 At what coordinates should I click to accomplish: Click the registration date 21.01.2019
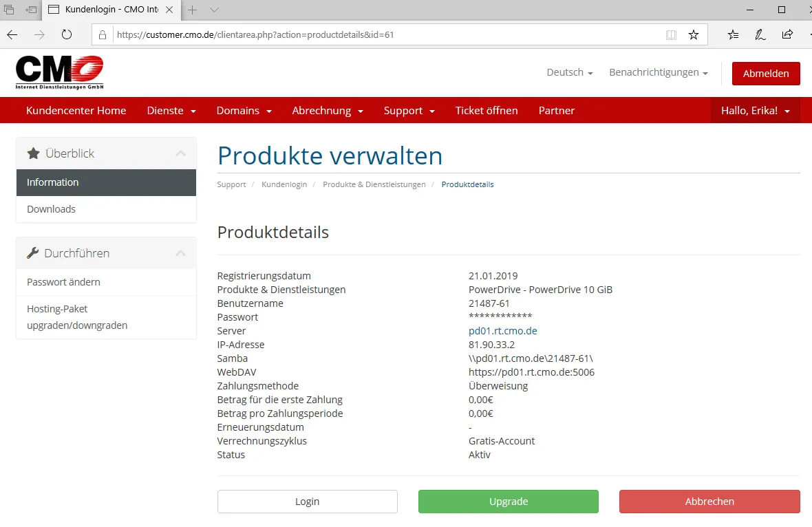coord(493,276)
